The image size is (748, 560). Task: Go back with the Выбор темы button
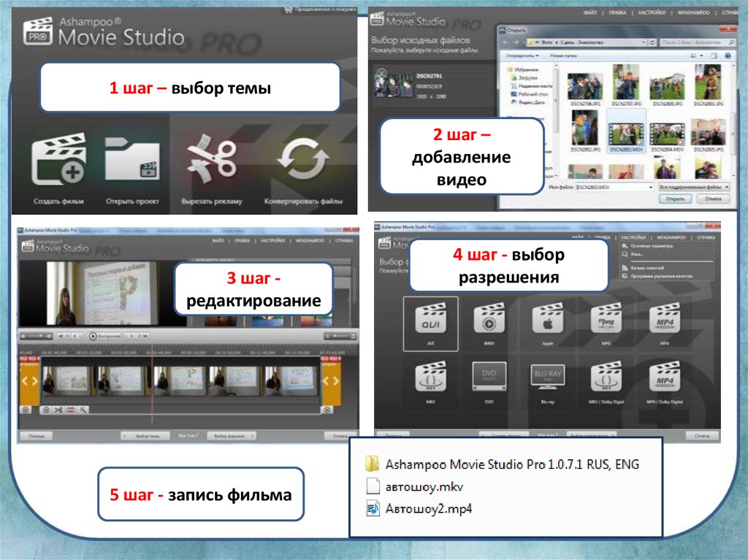click(146, 436)
